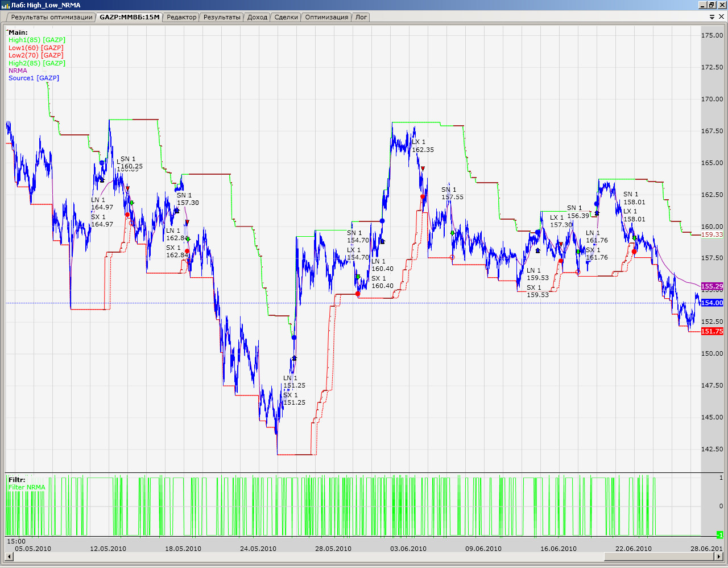728x568 pixels.
Task: Click the 142.50 price axis label
Action: [712, 449]
